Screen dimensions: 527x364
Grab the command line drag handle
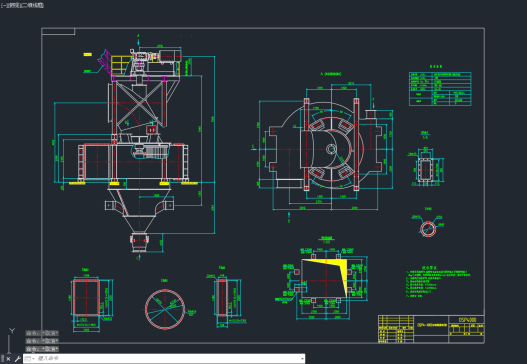2,359
